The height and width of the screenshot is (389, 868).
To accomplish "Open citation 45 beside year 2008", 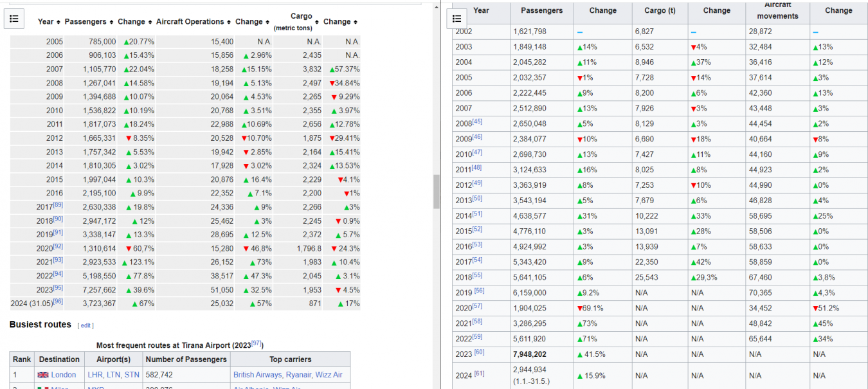I will point(477,122).
